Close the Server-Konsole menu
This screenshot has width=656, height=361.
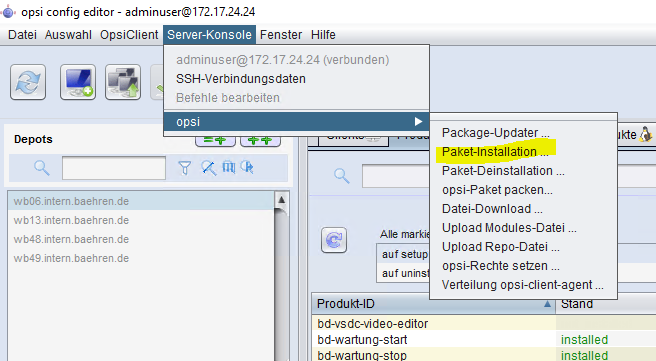tap(209, 35)
